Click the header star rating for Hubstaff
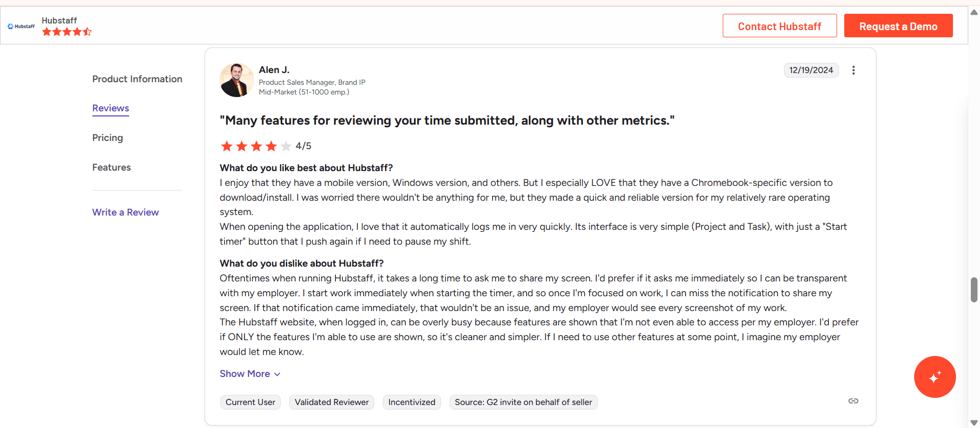980x428 pixels. click(67, 32)
